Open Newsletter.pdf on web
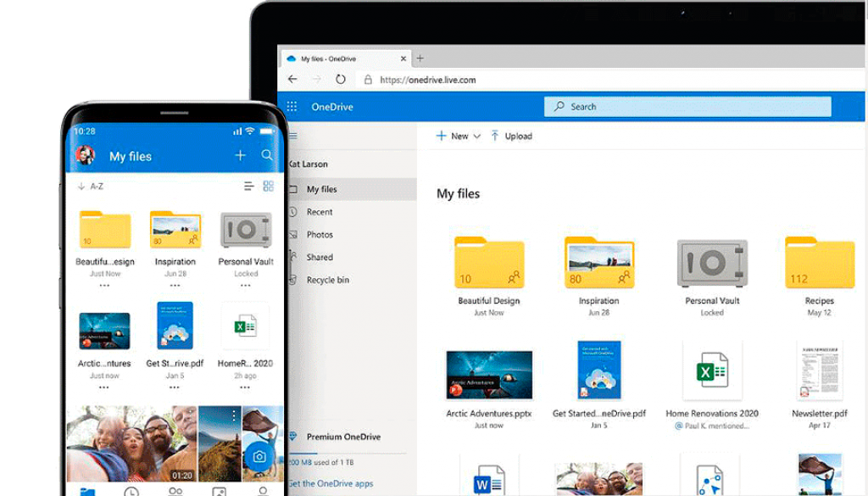868x496 pixels. (x=820, y=370)
